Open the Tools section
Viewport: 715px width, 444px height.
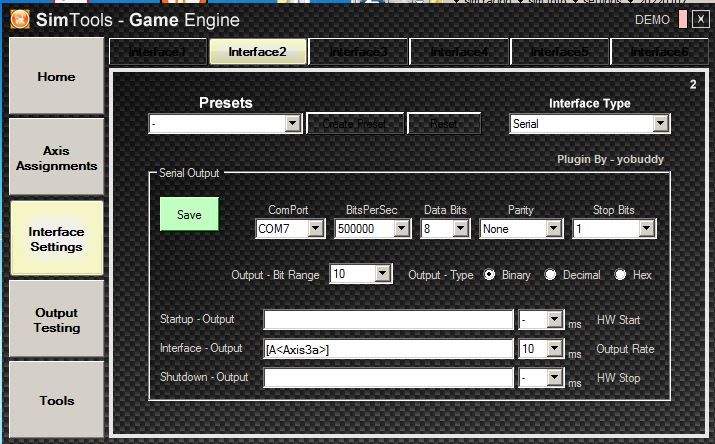57,400
